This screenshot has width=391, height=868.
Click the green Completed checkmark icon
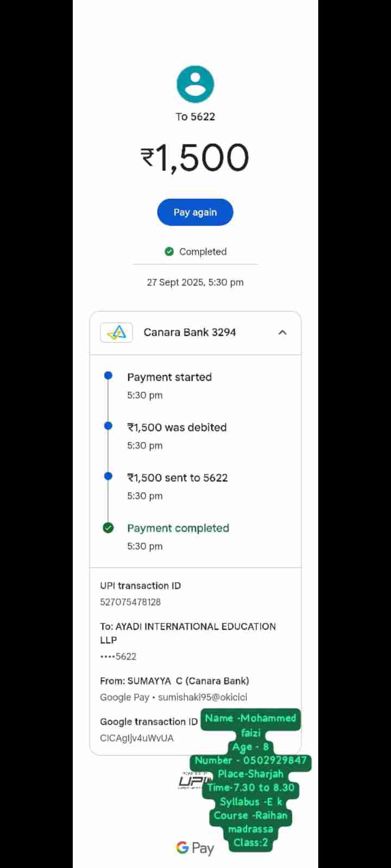[169, 252]
